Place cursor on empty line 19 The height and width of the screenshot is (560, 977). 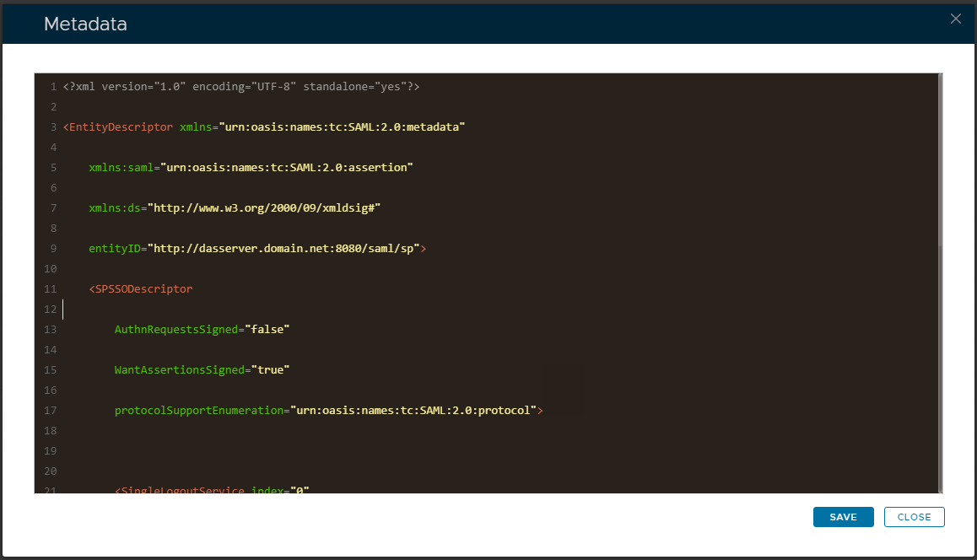pos(337,451)
